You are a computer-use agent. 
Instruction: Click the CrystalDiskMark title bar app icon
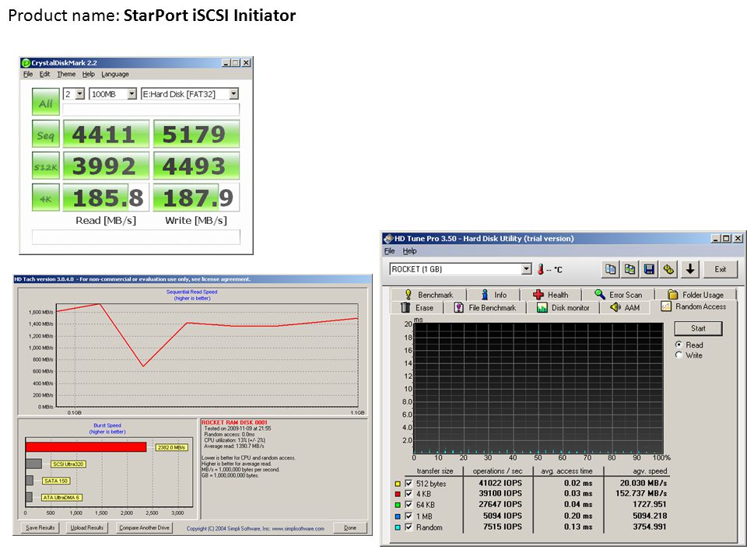(26, 63)
